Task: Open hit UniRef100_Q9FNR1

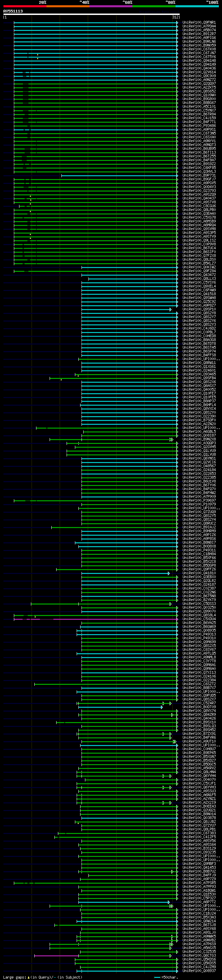Action: (x=199, y=23)
